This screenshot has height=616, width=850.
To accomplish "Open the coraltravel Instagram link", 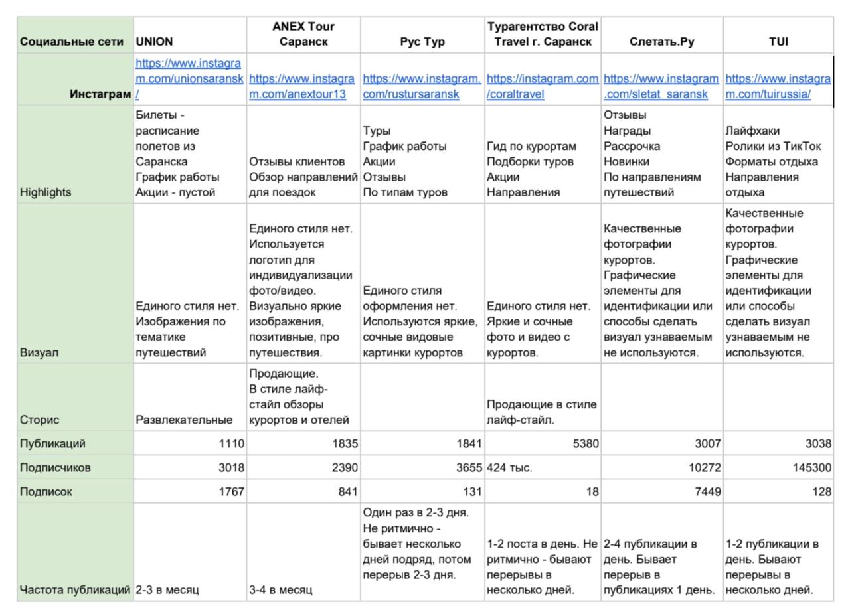I will point(543,86).
